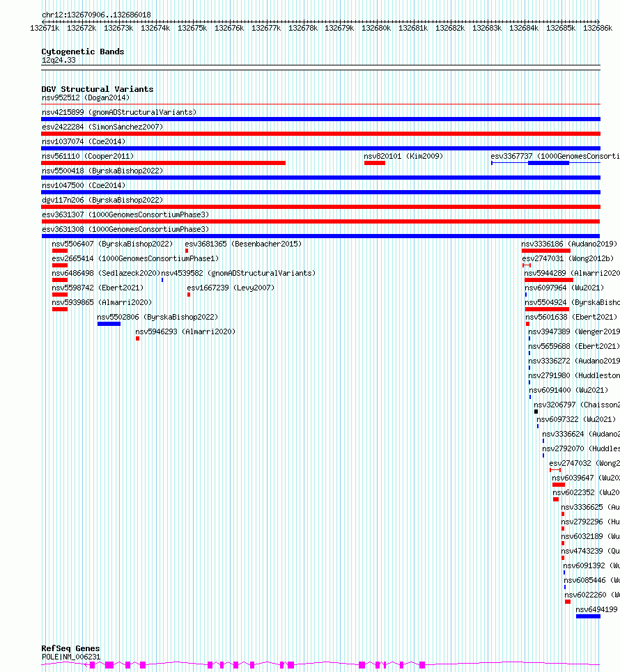Viewport: 620px width, 672px height.
Task: Click the 12q24.33 cytogenetic band label
Action: click(59, 60)
